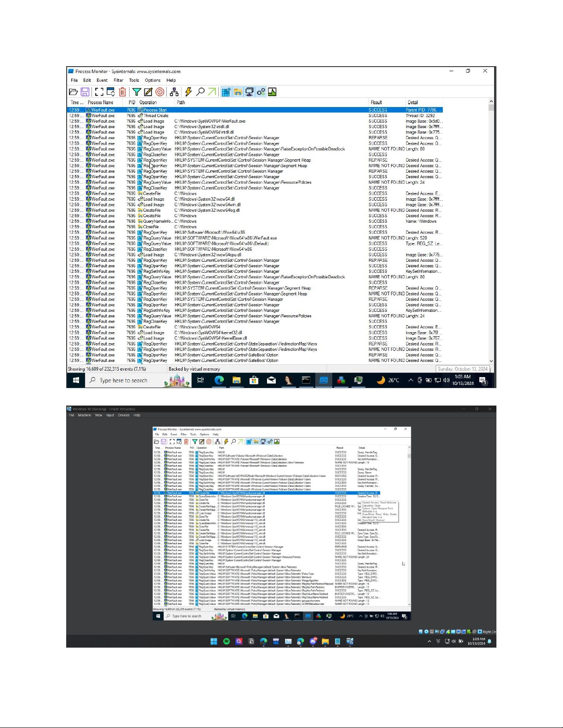
Task: Show the Process Tree in the upper Process Monitor toolbar
Action: pos(174,92)
